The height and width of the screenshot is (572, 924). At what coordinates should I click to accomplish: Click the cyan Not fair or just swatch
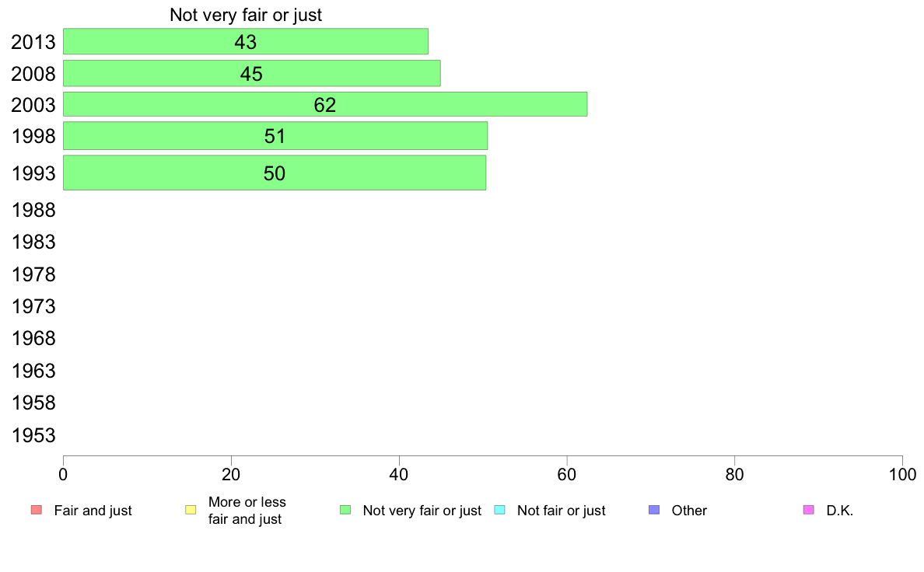click(x=499, y=510)
